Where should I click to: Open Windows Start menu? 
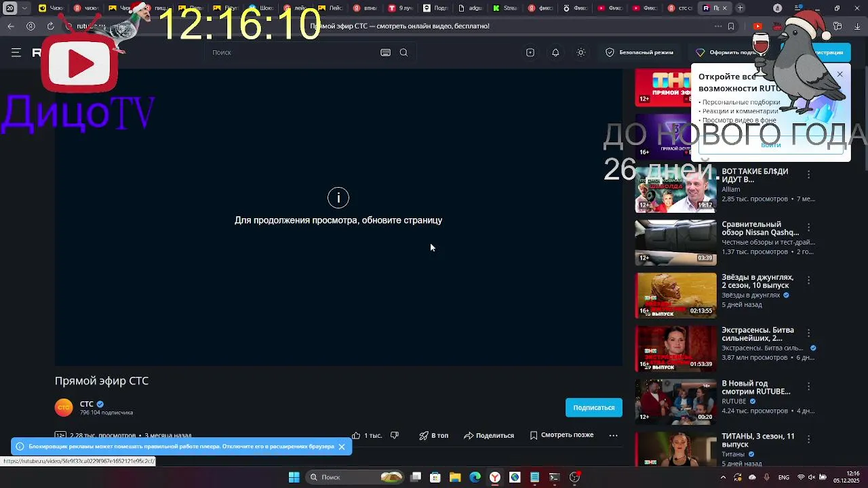pyautogui.click(x=294, y=477)
